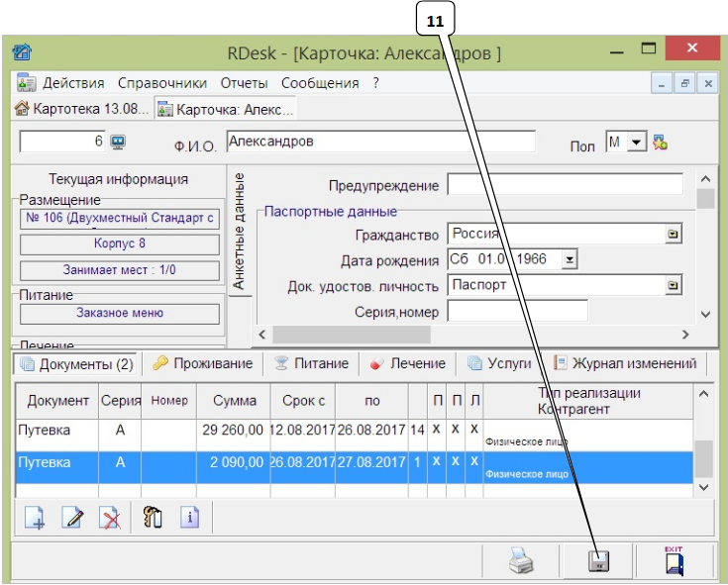Click the printer icon button

[521, 562]
